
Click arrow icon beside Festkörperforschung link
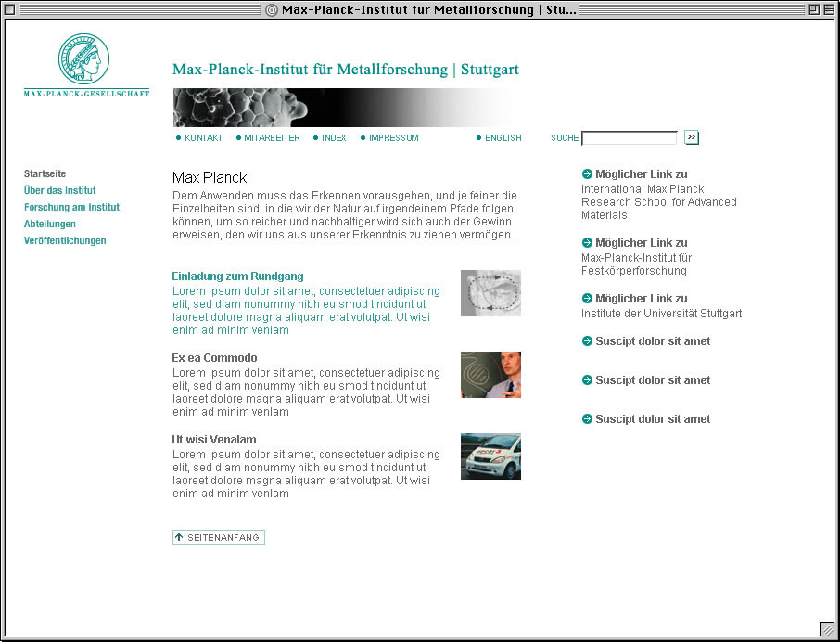point(587,242)
